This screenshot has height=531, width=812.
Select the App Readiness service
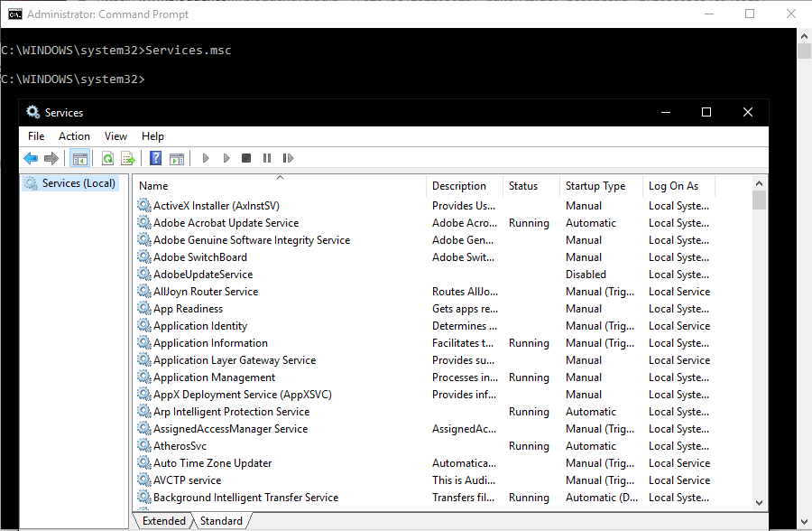pyautogui.click(x=425, y=308)
